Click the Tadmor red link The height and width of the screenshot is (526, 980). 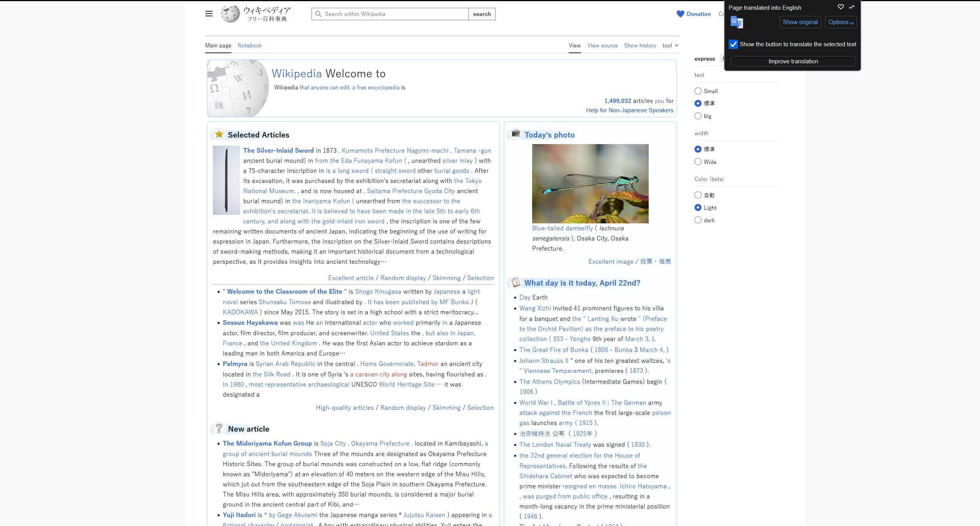coord(428,364)
